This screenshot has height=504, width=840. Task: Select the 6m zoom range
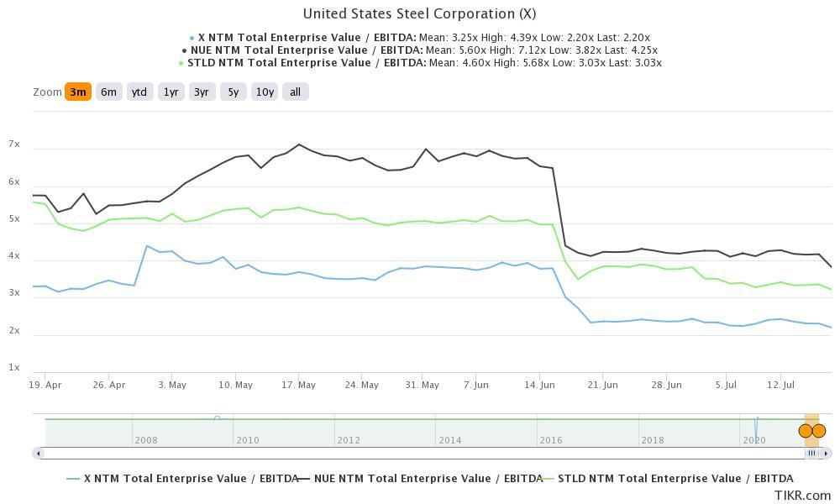(x=108, y=92)
